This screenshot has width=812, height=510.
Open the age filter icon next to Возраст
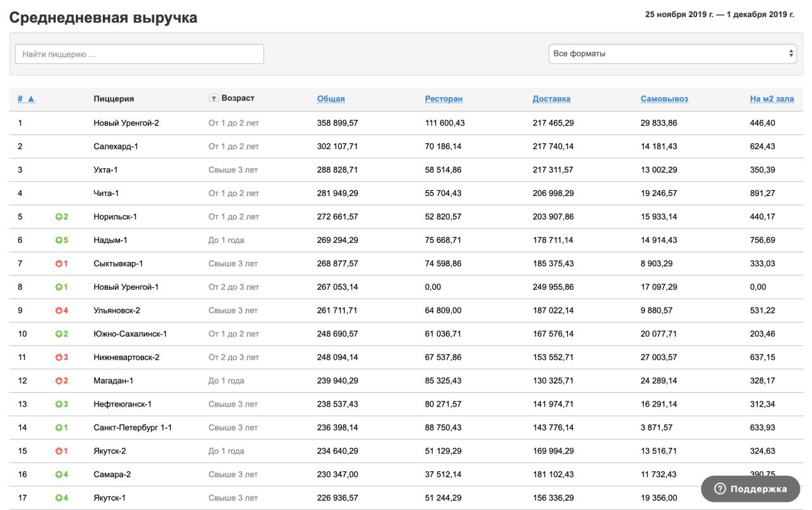(214, 98)
